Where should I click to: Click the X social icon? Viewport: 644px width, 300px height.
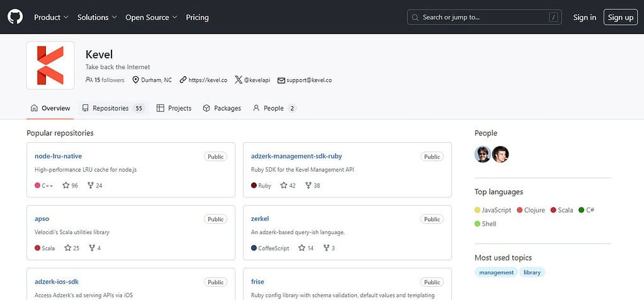pos(238,80)
